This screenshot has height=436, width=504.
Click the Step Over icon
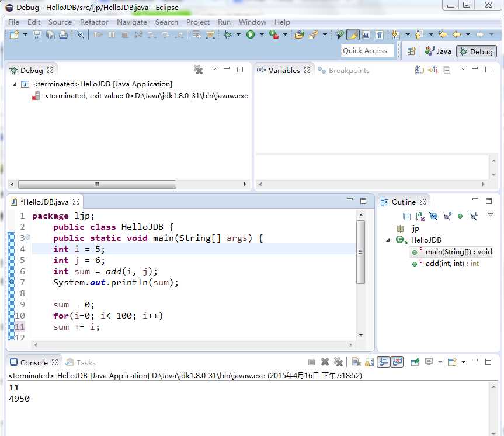[x=165, y=34]
